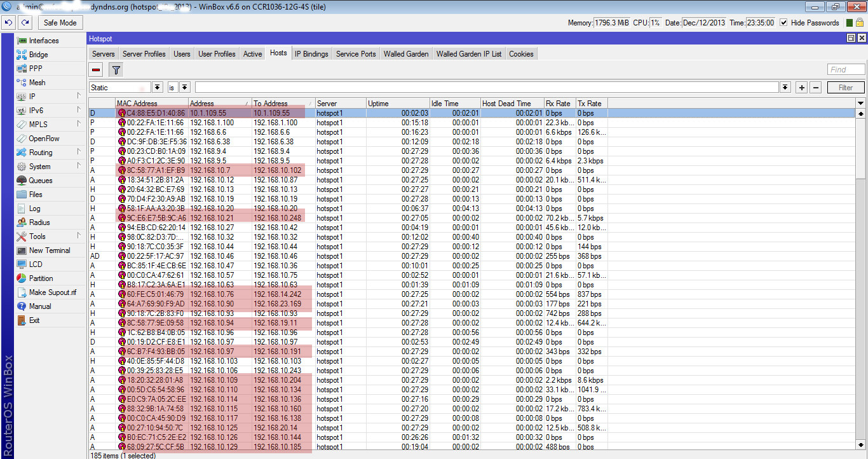
Task: Switch to the Active tab
Action: pos(252,53)
